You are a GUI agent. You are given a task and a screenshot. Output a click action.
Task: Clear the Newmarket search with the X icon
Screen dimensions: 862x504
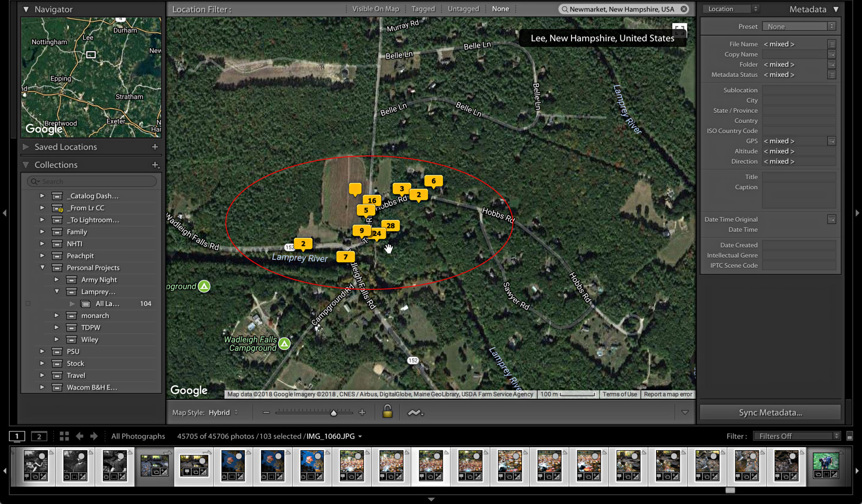coord(684,8)
